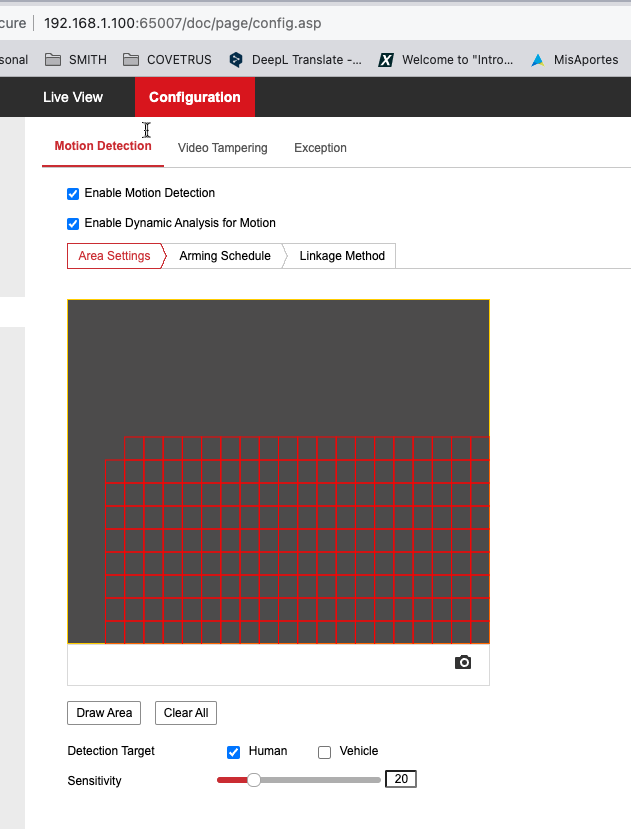Click the Clear All button
Image resolution: width=631 pixels, height=829 pixels.
click(186, 713)
